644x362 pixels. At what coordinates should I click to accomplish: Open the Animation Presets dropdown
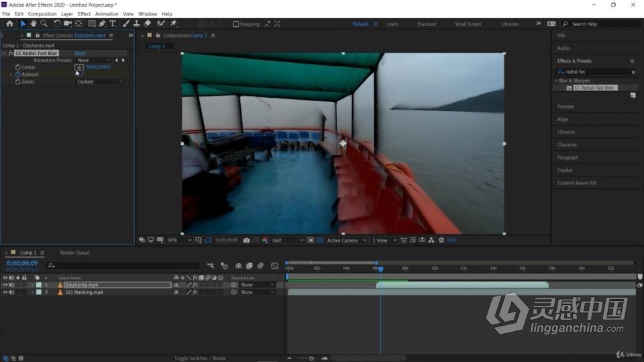tap(94, 60)
